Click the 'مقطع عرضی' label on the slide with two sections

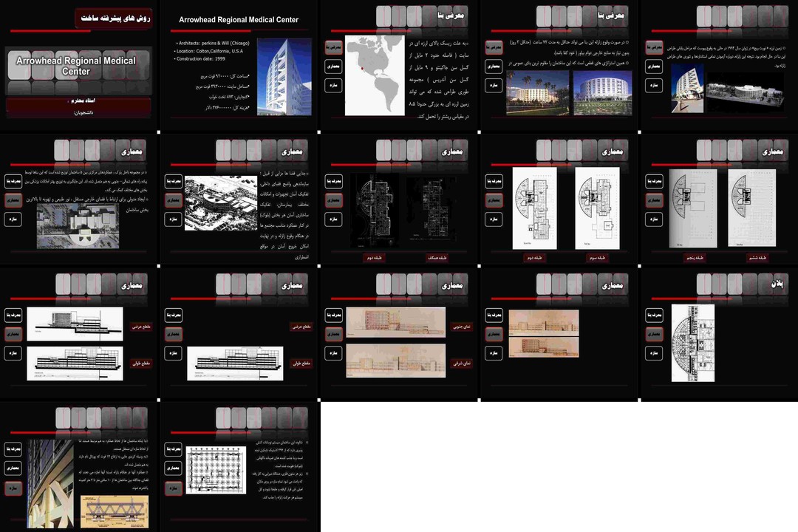click(141, 327)
